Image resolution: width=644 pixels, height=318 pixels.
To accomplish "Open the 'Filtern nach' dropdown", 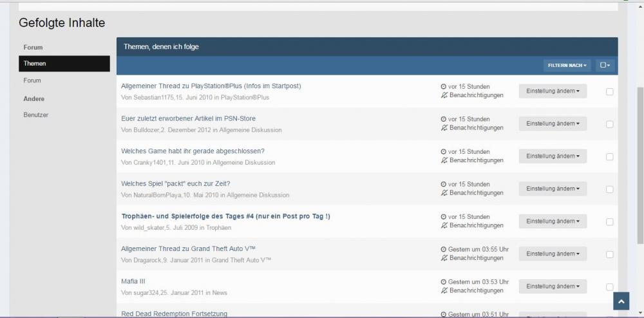I will point(567,65).
